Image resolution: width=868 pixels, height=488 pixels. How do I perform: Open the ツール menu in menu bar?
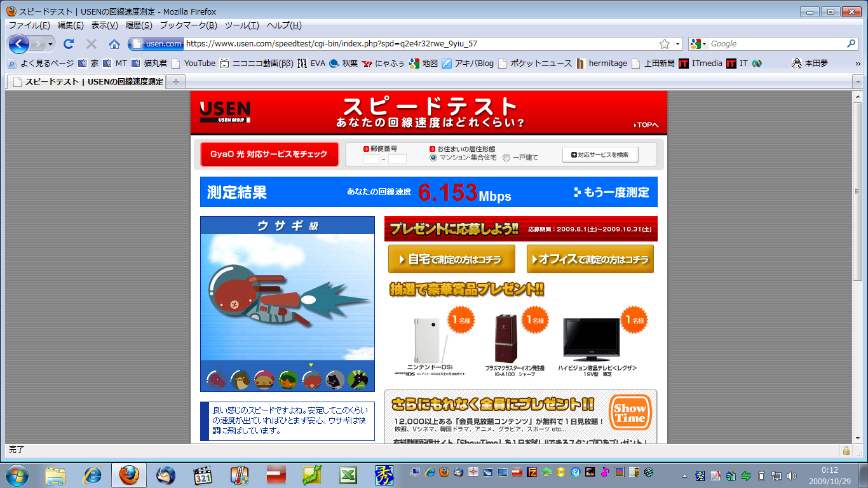[241, 25]
